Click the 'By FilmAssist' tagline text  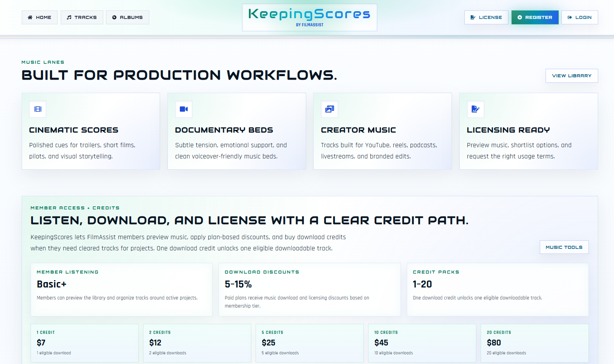310,25
